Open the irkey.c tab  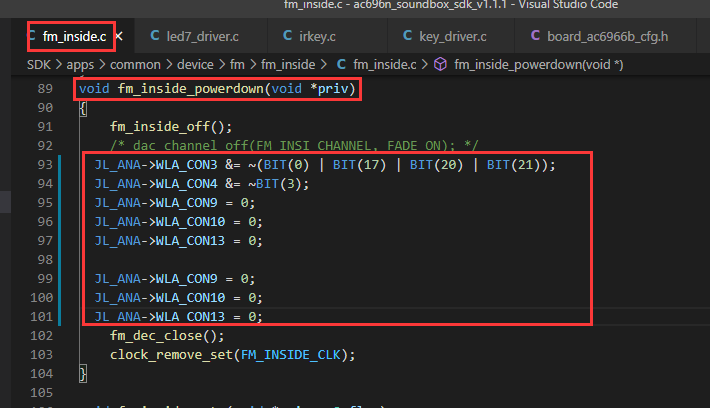(317, 37)
